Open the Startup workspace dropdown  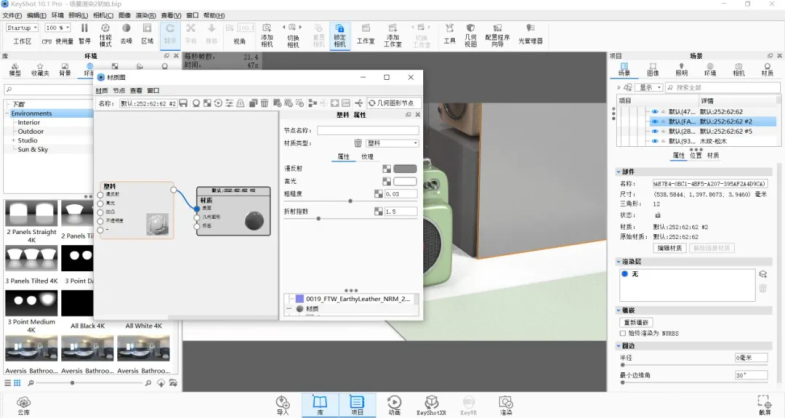[23, 28]
